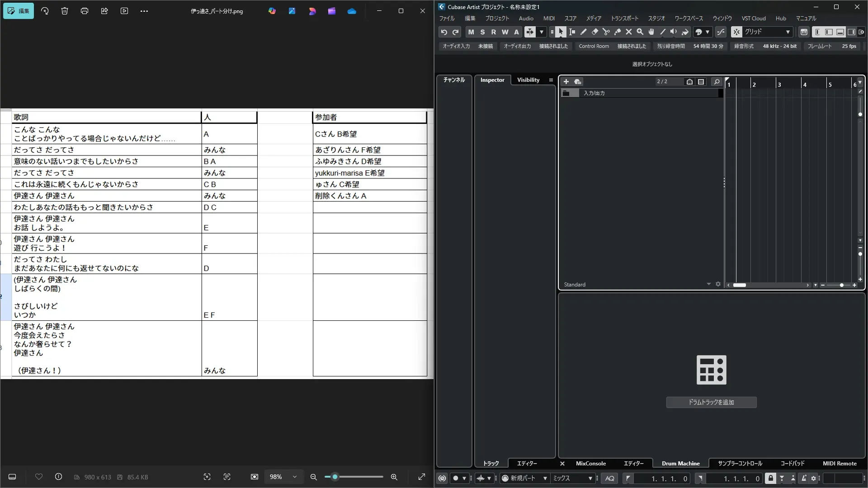The image size is (868, 488).
Task: Select the Draw pencil tool
Action: (x=583, y=32)
